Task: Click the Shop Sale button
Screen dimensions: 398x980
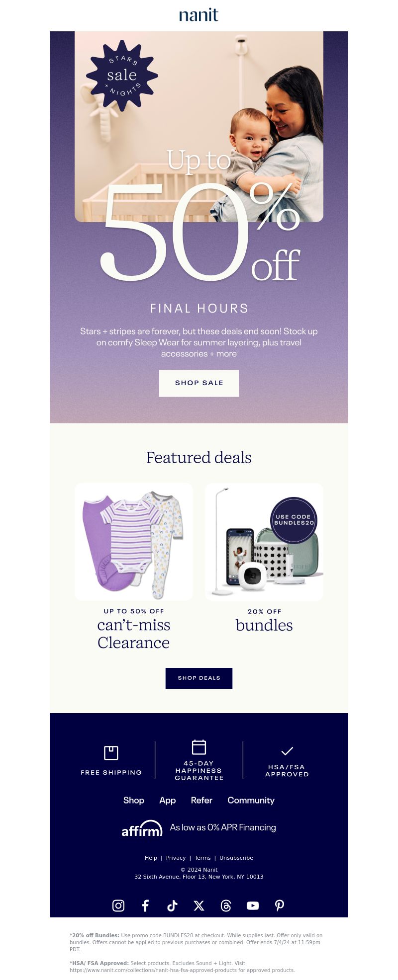Action: click(199, 383)
